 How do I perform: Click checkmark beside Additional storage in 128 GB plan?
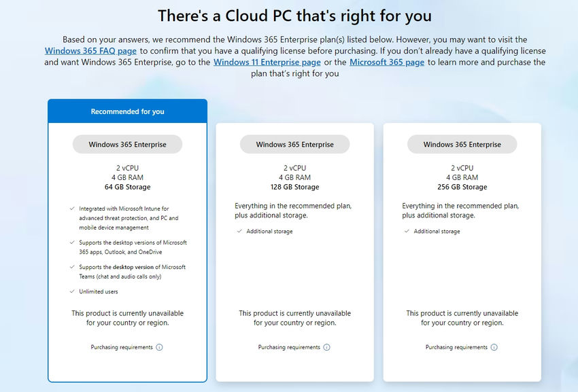point(239,232)
